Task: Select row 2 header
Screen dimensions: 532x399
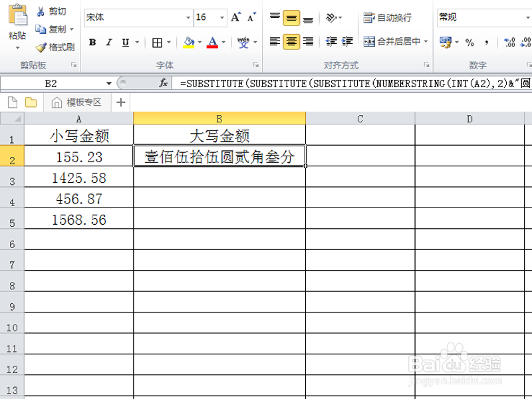Action: coord(12,156)
